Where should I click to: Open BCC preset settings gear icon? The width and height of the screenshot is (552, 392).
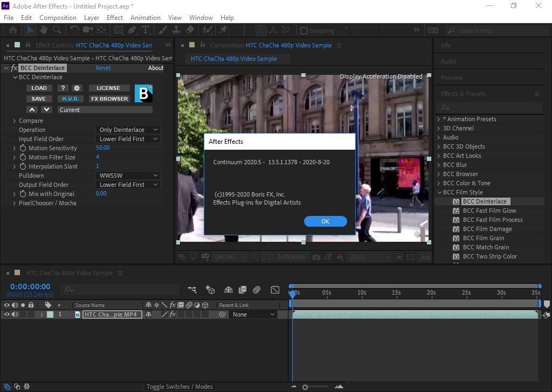point(77,88)
